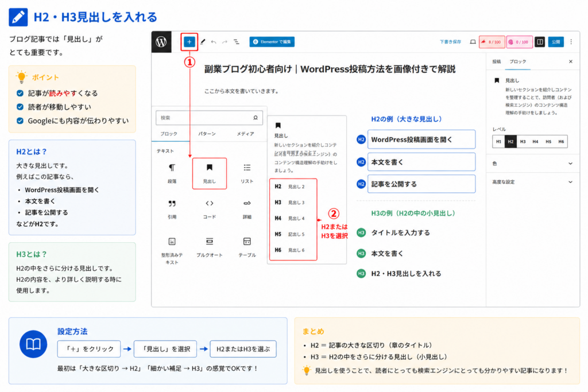Screen dimensions: 588x392
Task: Select the 記事を公開する heading box
Action: [x=421, y=184]
